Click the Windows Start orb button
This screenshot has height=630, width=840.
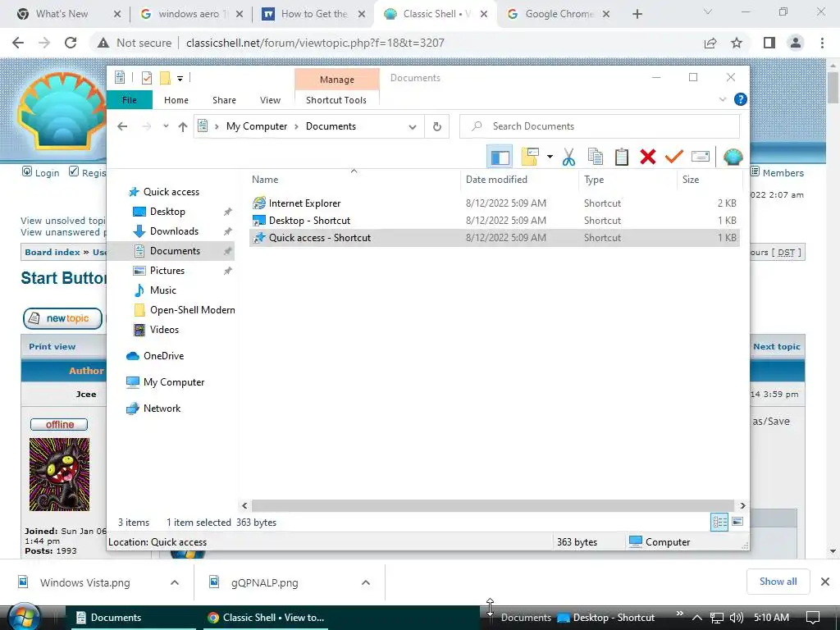click(24, 618)
